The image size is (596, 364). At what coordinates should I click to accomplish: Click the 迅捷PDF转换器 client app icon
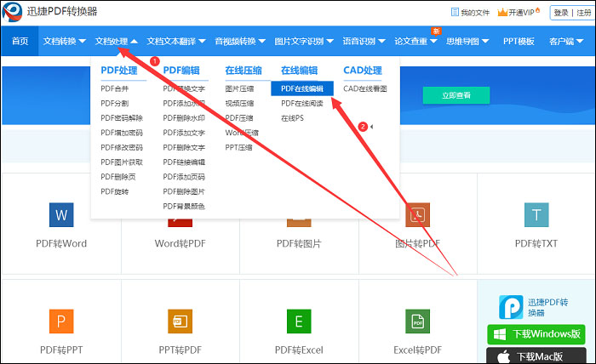511,307
